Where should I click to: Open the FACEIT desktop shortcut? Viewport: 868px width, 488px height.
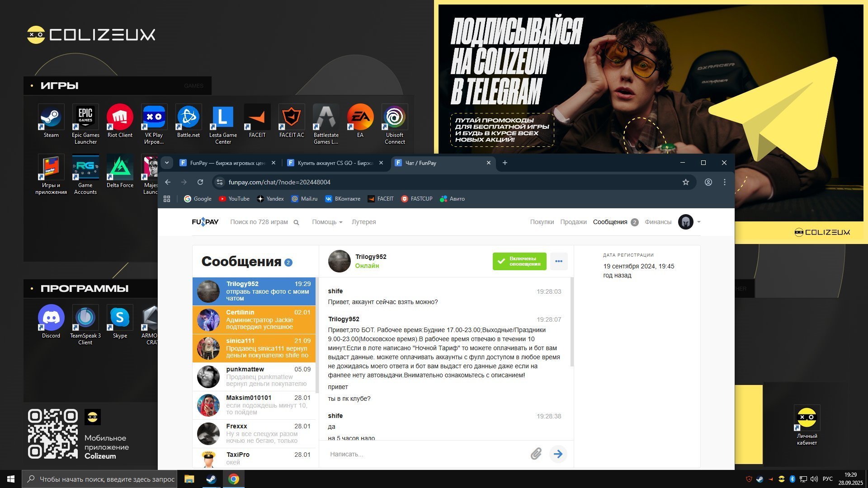pos(257,121)
